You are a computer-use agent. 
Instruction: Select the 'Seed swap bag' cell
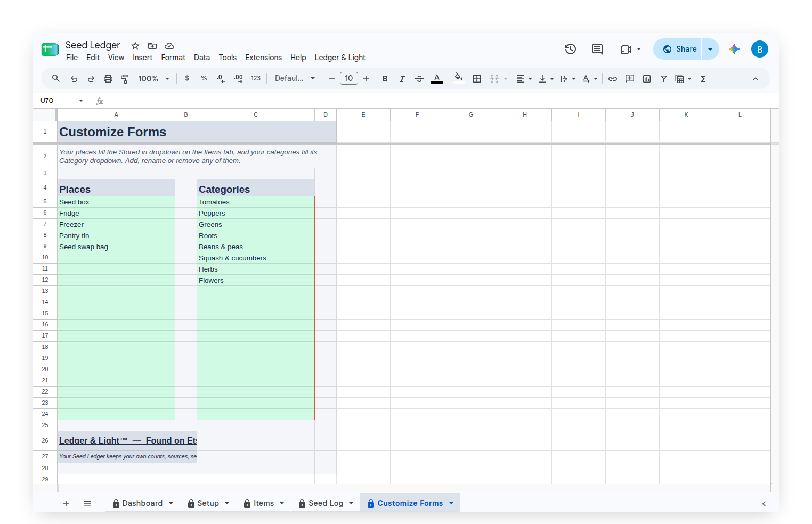(x=116, y=247)
